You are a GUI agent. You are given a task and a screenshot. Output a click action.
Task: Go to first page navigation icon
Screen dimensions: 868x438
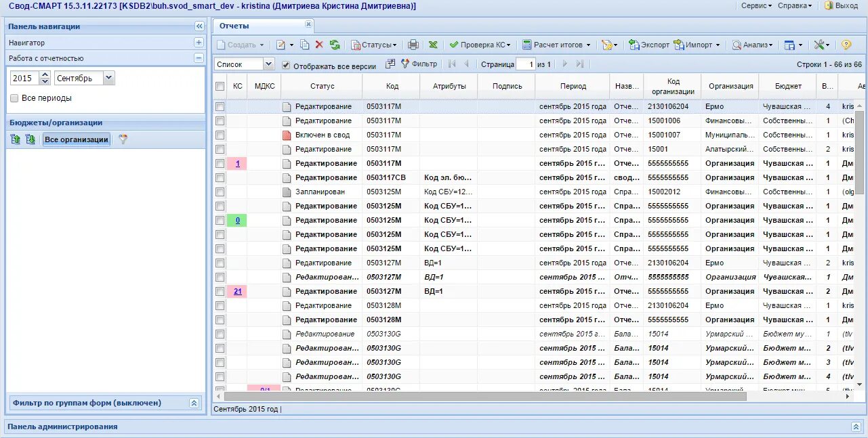click(x=452, y=64)
